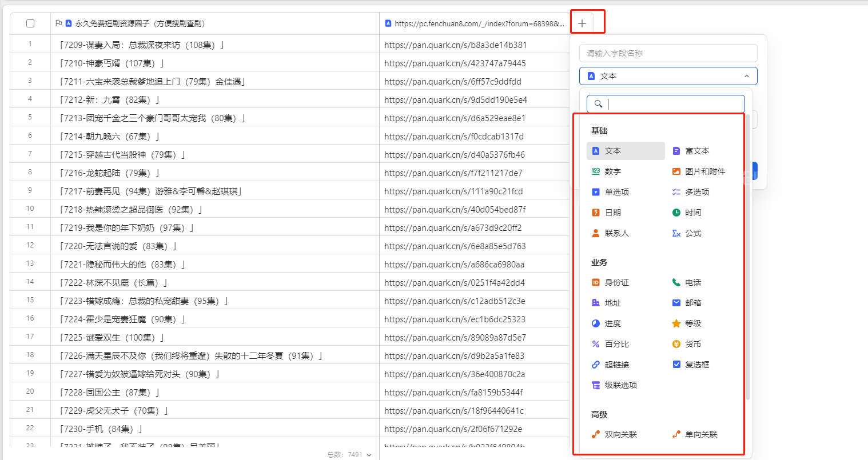Click link cell ending 111a90c21fcd
The height and width of the screenshot is (460, 868).
(475, 191)
